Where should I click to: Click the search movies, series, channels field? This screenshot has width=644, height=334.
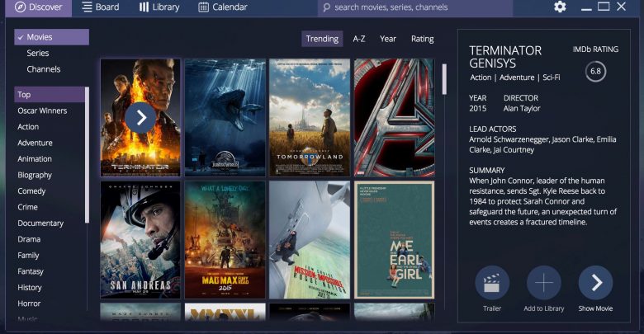[x=414, y=7]
